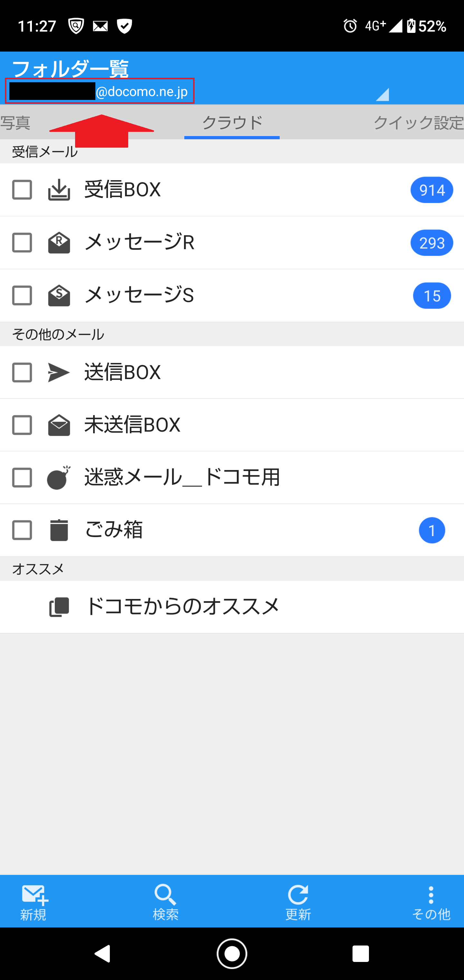464x980 pixels.
Task: Check the 受信BOX checkbox
Action: [22, 190]
